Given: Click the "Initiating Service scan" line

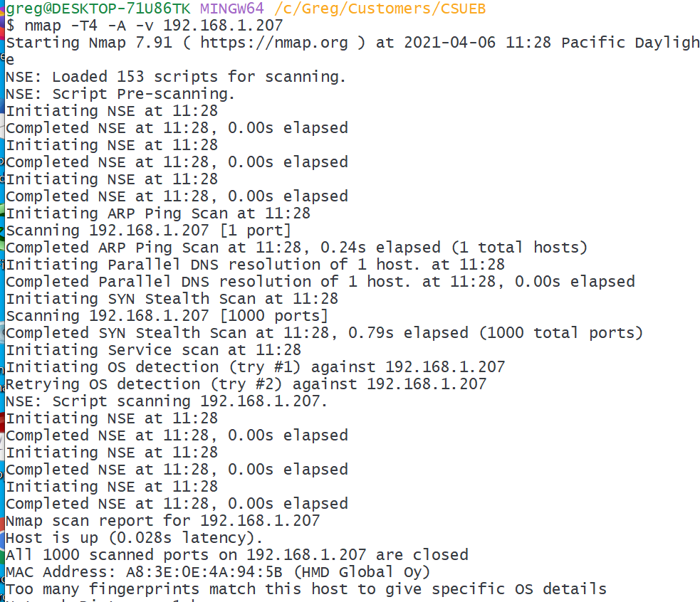Looking at the screenshot, I should tap(153, 350).
